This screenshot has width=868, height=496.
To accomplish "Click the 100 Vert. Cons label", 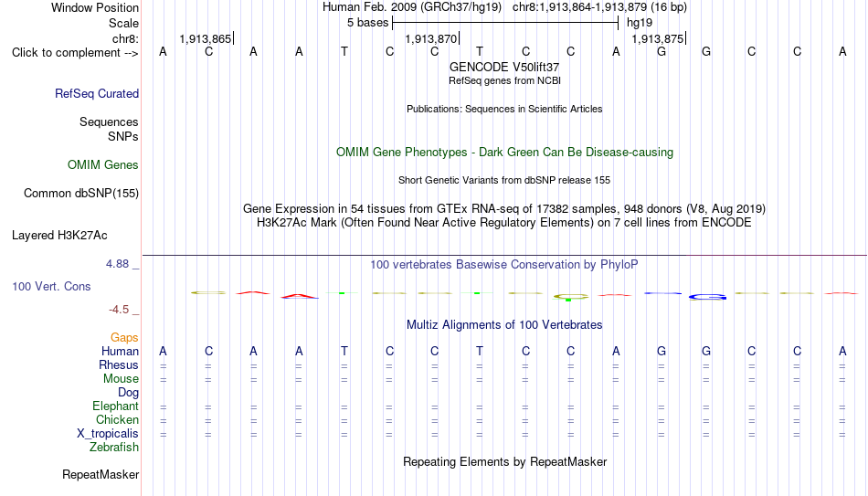I will tap(51, 286).
